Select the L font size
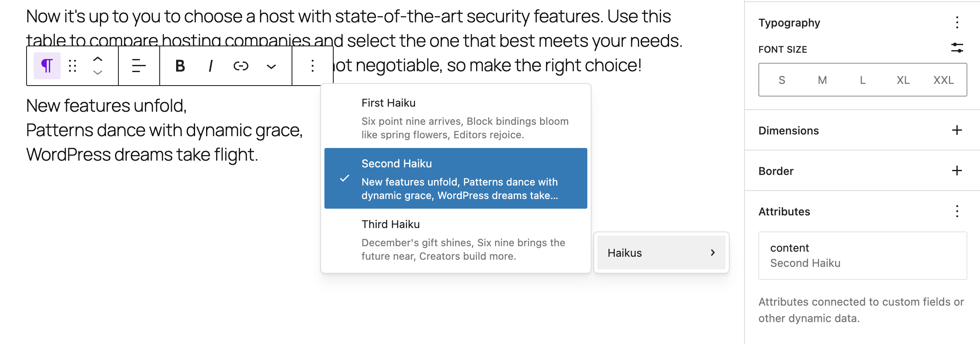This screenshot has height=344, width=980. pyautogui.click(x=862, y=80)
